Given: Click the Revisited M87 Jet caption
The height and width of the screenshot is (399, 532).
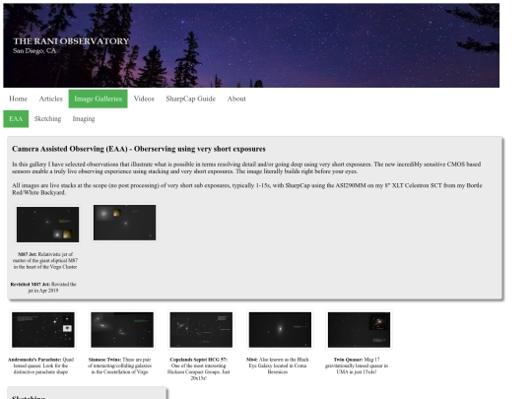Looking at the screenshot, I should [x=43, y=287].
